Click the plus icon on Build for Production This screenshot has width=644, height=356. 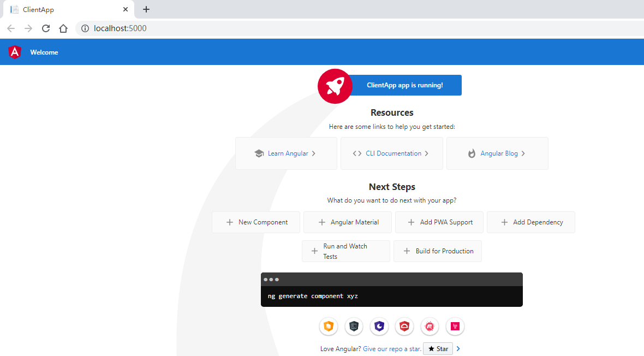(407, 251)
